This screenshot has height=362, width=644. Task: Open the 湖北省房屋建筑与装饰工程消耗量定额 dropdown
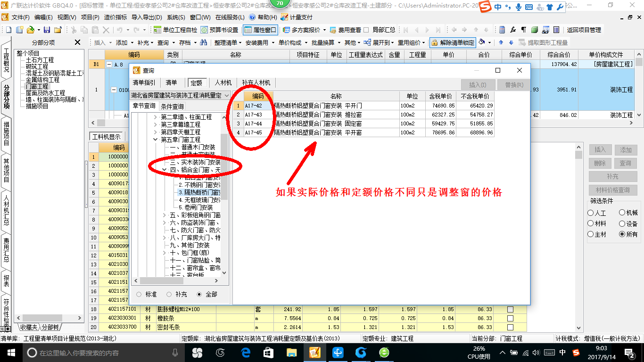(x=227, y=95)
